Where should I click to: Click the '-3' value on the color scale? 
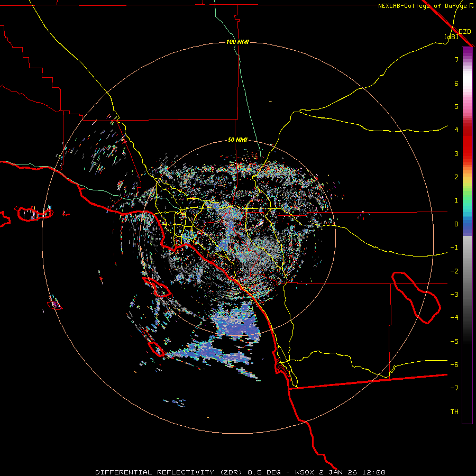[x=454, y=295]
